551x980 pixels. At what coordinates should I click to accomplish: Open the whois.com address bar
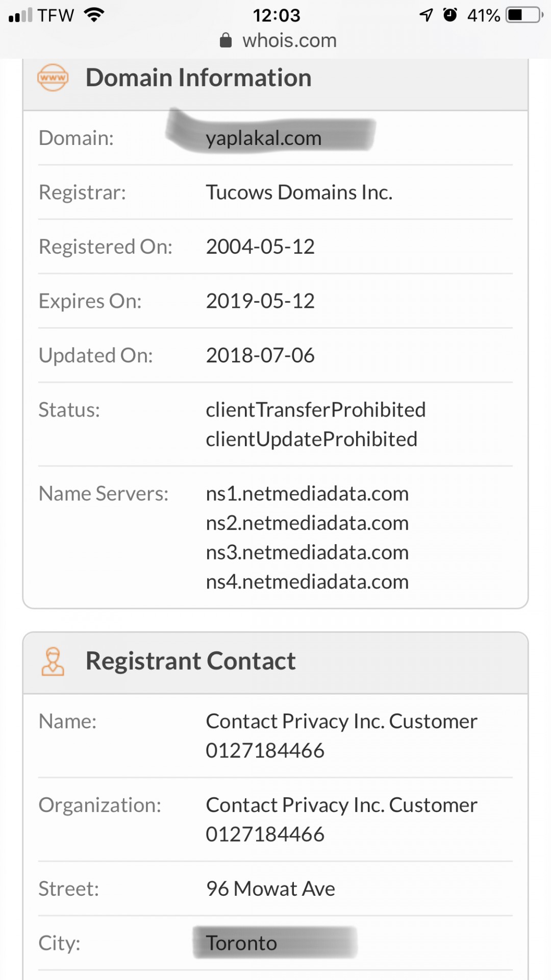coord(279,40)
